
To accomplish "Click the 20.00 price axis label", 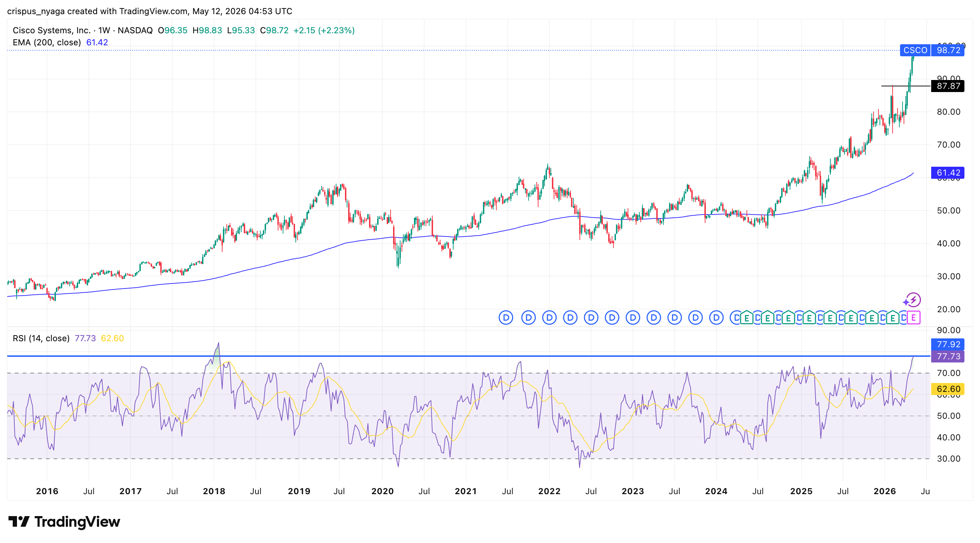I will [949, 309].
